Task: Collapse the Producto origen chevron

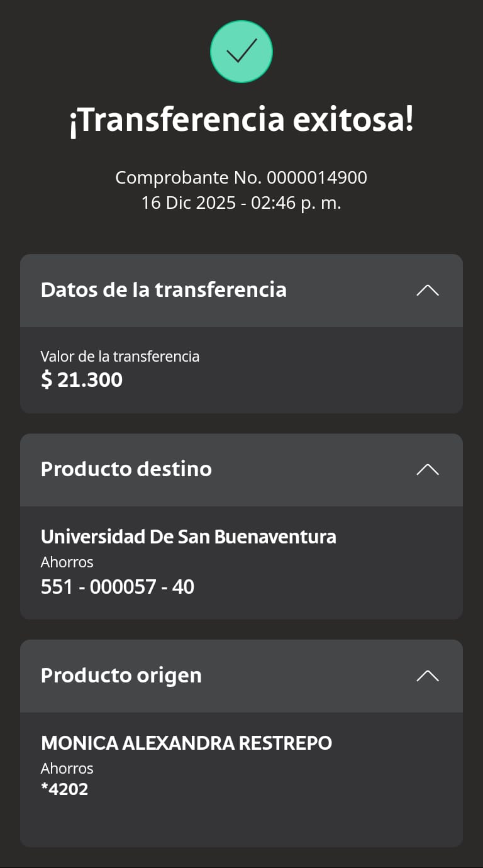Action: click(428, 676)
